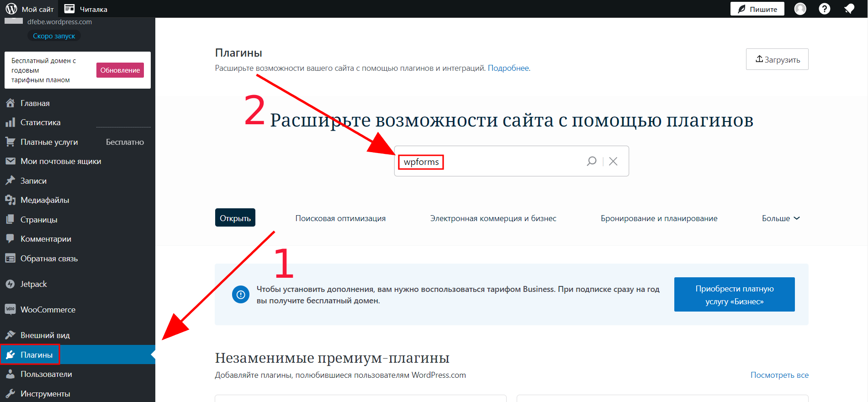Open Главная in the sidebar
The width and height of the screenshot is (868, 402).
(x=35, y=103)
